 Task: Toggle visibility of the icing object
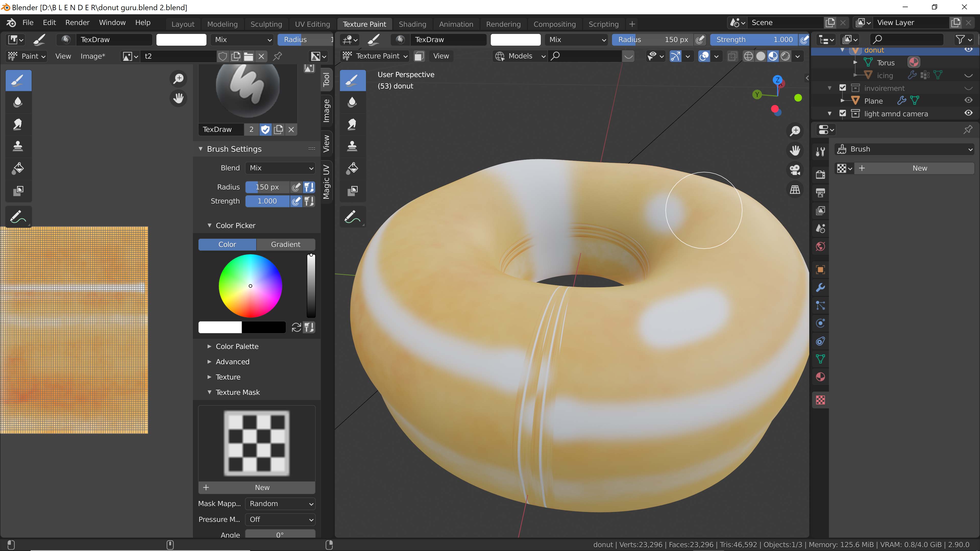click(968, 75)
